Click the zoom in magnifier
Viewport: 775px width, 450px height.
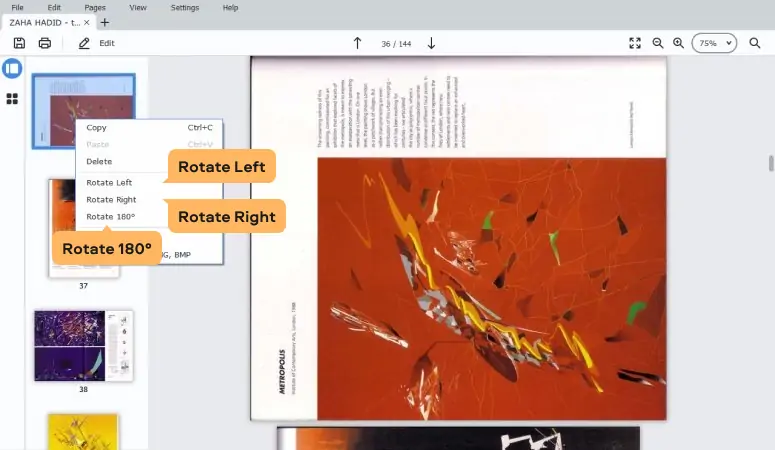click(x=679, y=43)
